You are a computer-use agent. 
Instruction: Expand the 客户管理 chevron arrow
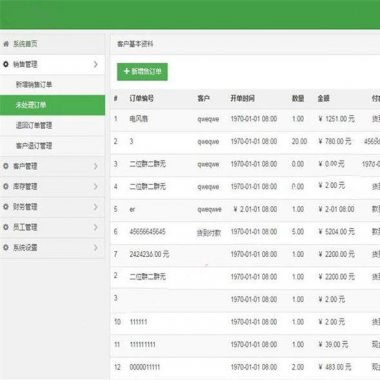click(x=96, y=166)
